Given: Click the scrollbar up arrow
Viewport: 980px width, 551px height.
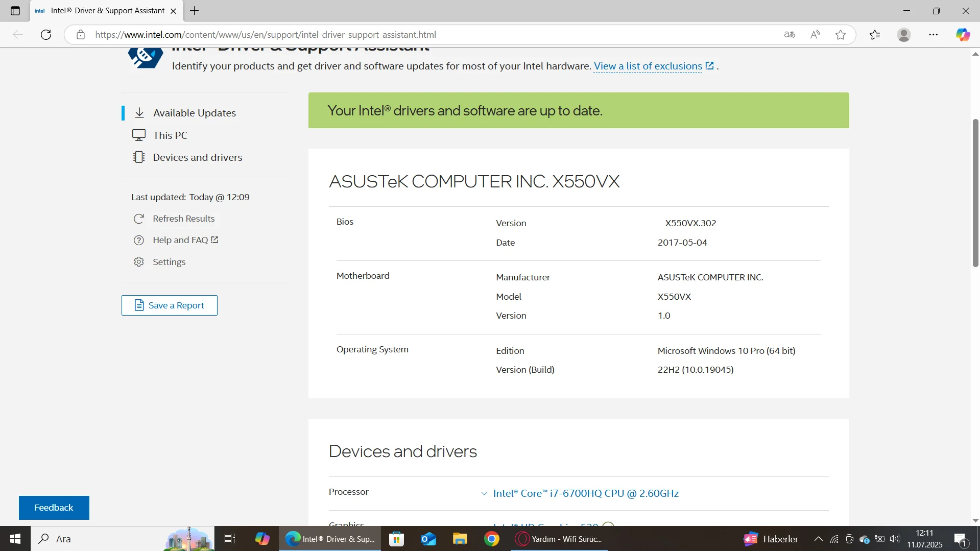Looking at the screenshot, I should pyautogui.click(x=975, y=54).
